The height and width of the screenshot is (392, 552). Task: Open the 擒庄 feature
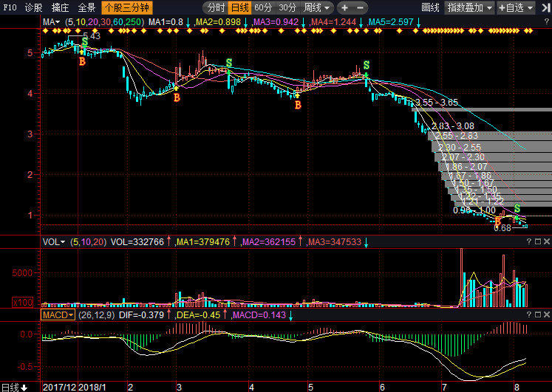click(60, 7)
